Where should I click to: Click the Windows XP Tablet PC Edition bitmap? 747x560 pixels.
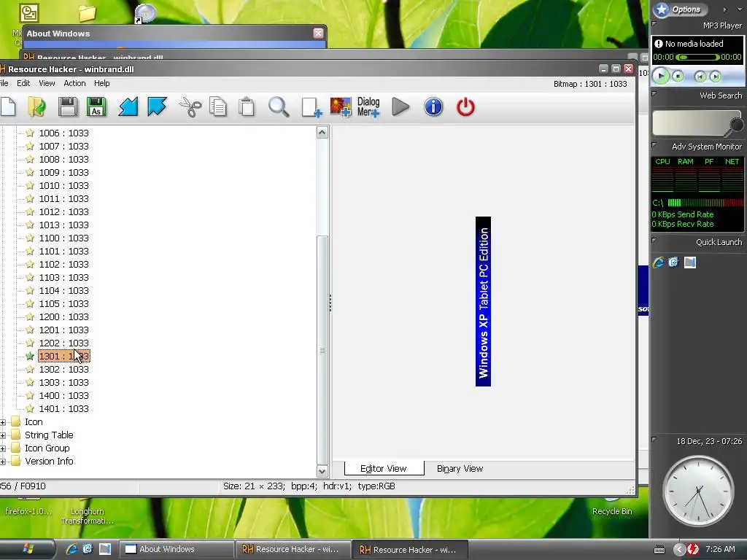[x=483, y=301]
